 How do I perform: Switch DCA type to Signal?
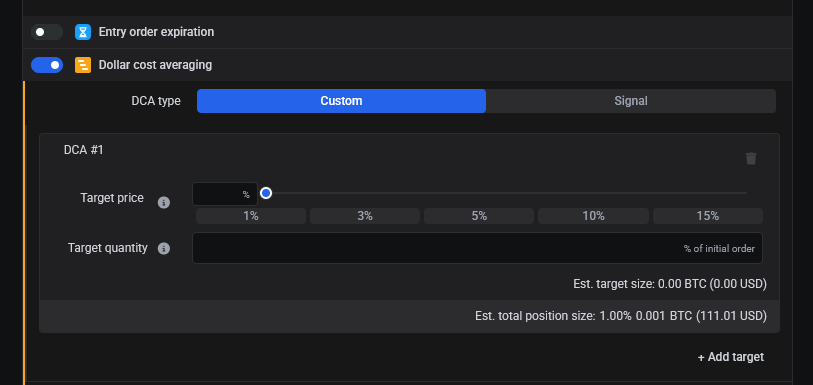click(x=630, y=101)
